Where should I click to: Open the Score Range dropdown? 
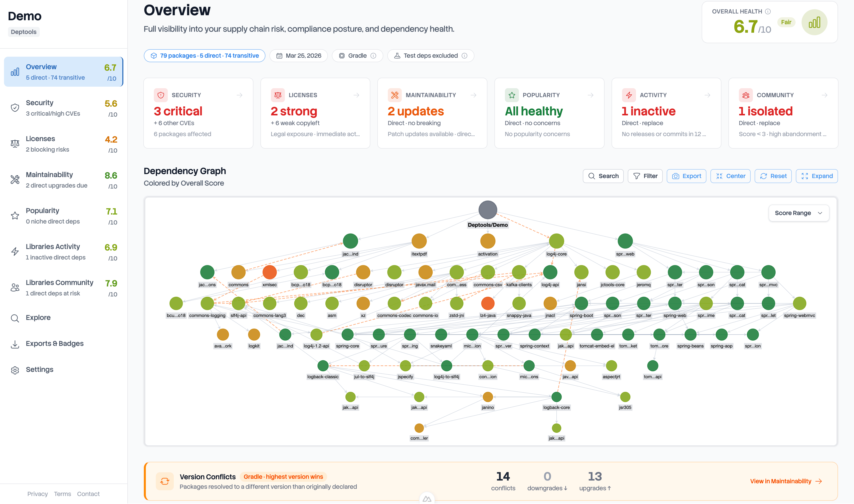click(x=799, y=213)
